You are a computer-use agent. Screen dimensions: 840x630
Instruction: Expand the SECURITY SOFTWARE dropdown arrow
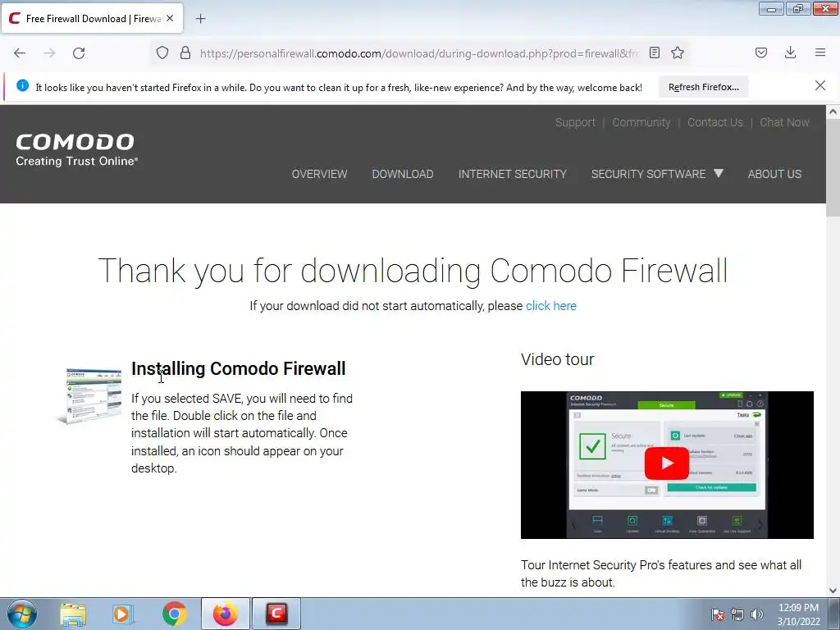[x=719, y=173]
